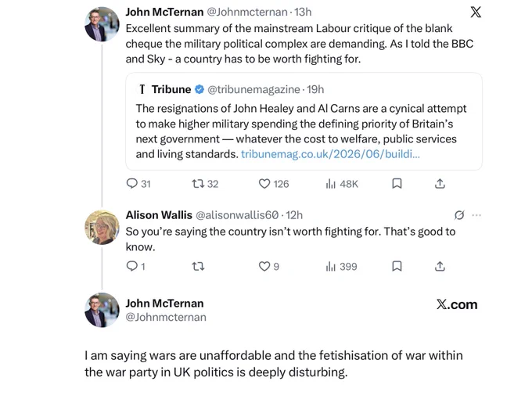Open the @tribunemagazine handle

click(x=253, y=89)
